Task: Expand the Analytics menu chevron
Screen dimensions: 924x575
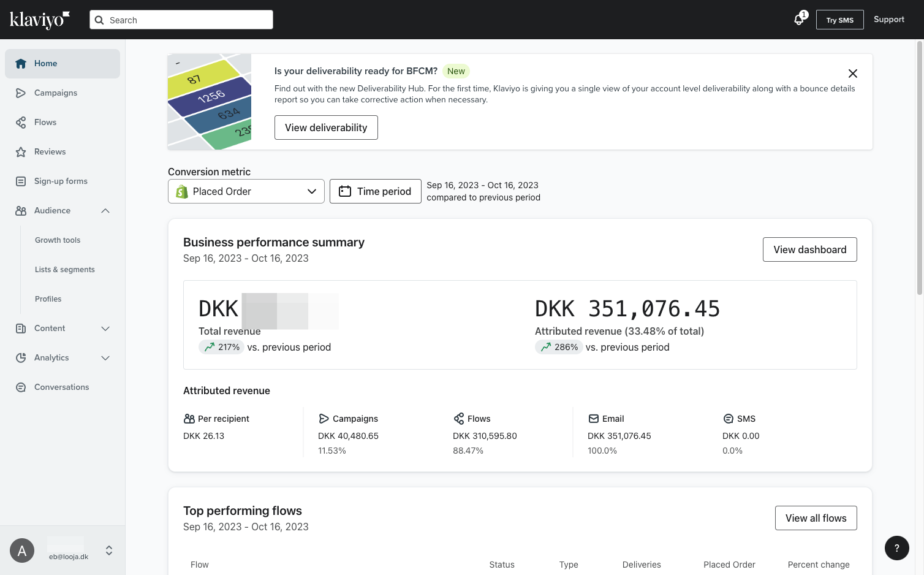Action: pyautogui.click(x=105, y=358)
